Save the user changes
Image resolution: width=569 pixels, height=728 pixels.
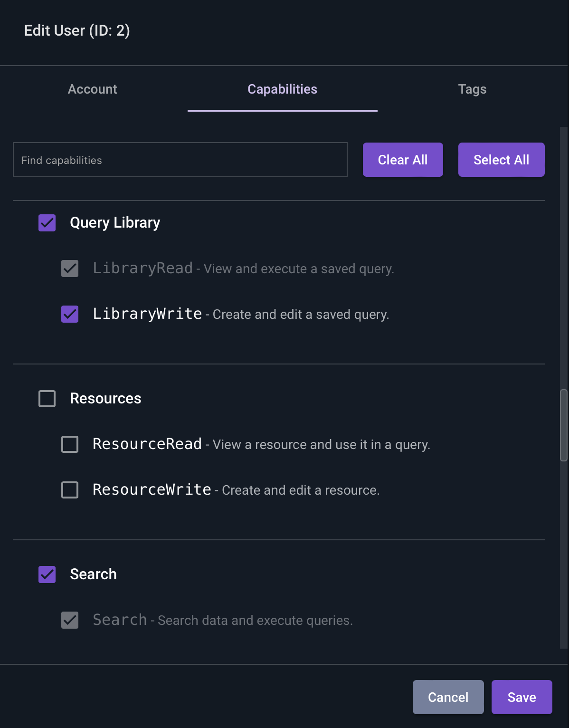[x=522, y=697]
